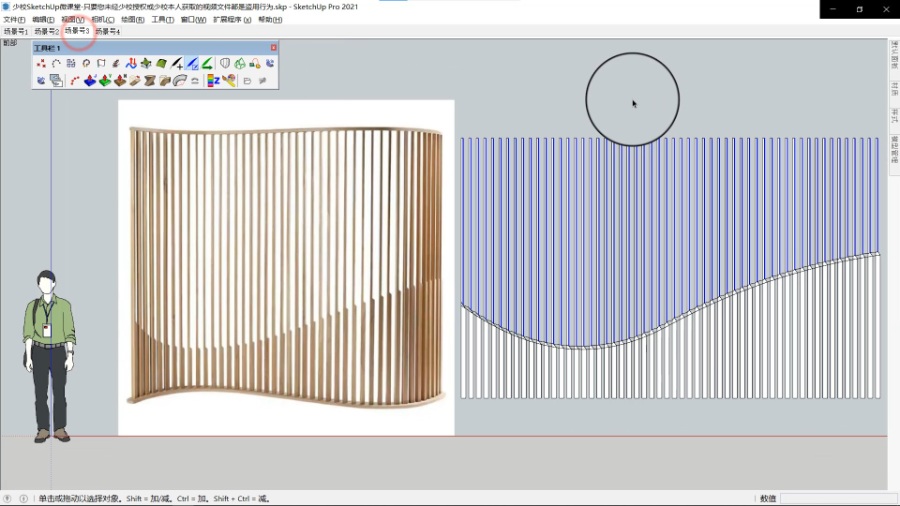Select the circular rotate arrow icon
The image size is (900, 506).
pos(86,64)
